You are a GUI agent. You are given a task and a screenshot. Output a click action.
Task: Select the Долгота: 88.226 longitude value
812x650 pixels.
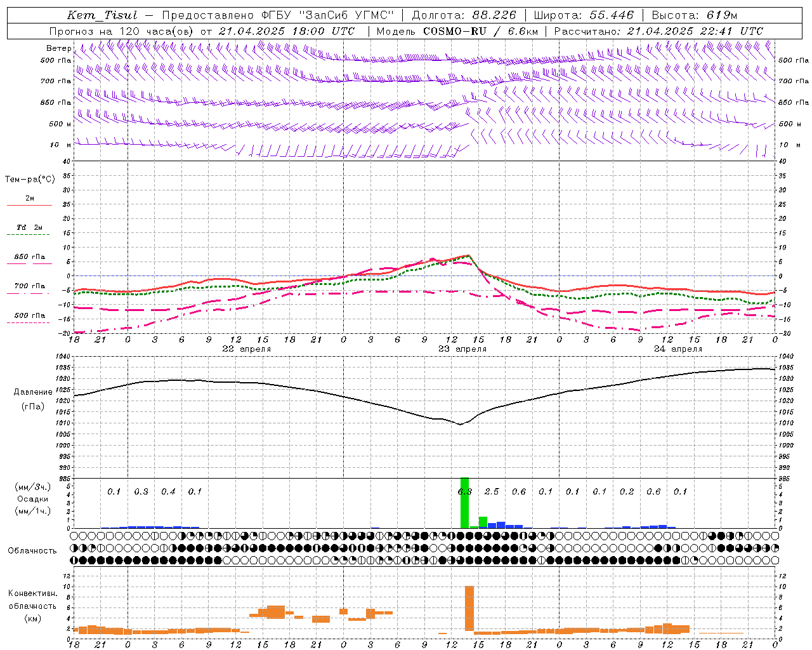[464, 15]
